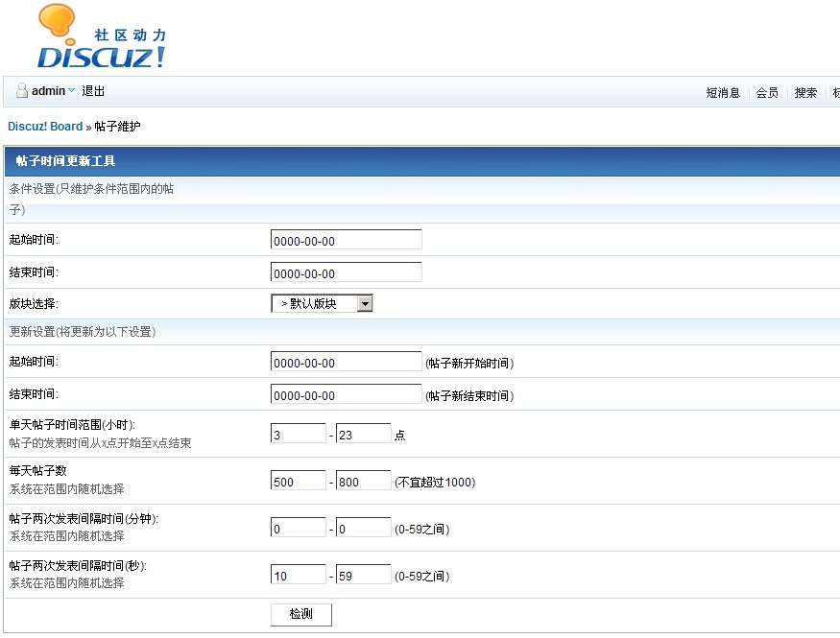Open the 版块选择 默认版块 dropdown

[322, 303]
